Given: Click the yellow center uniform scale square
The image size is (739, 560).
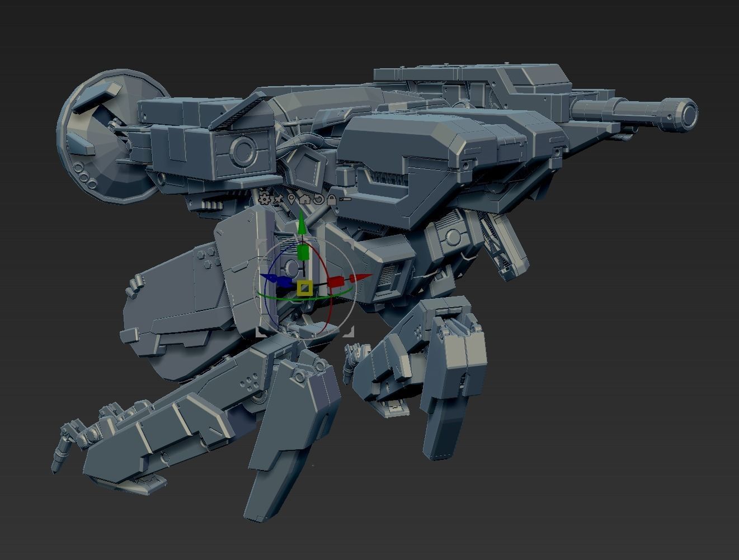Looking at the screenshot, I should (305, 288).
